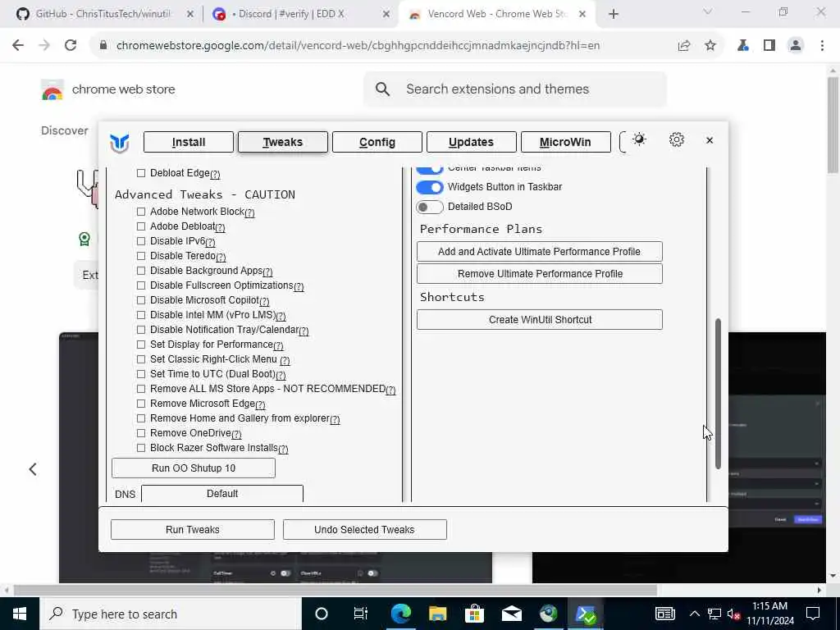The width and height of the screenshot is (840, 630).
Task: Enable Disable IPv6 checkbox
Action: (141, 241)
